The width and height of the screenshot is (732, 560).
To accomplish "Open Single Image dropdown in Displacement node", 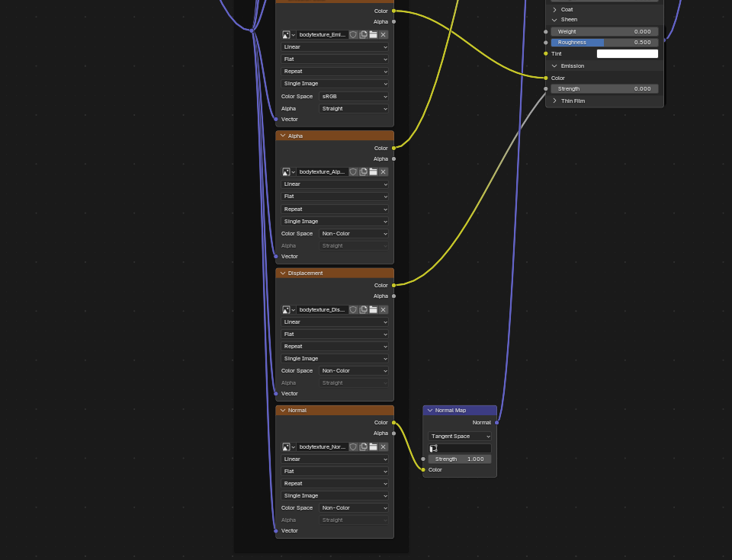I will pos(335,358).
